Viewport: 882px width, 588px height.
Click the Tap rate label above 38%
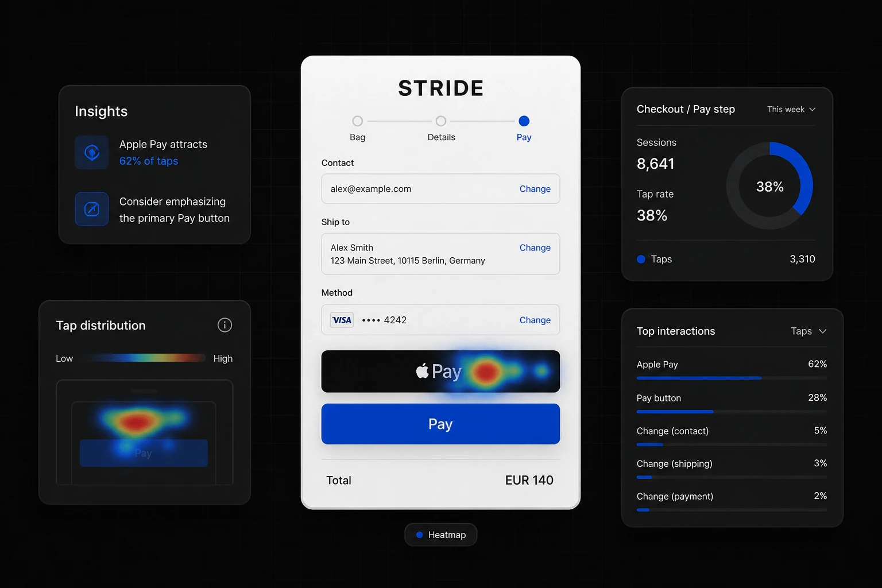tap(655, 194)
